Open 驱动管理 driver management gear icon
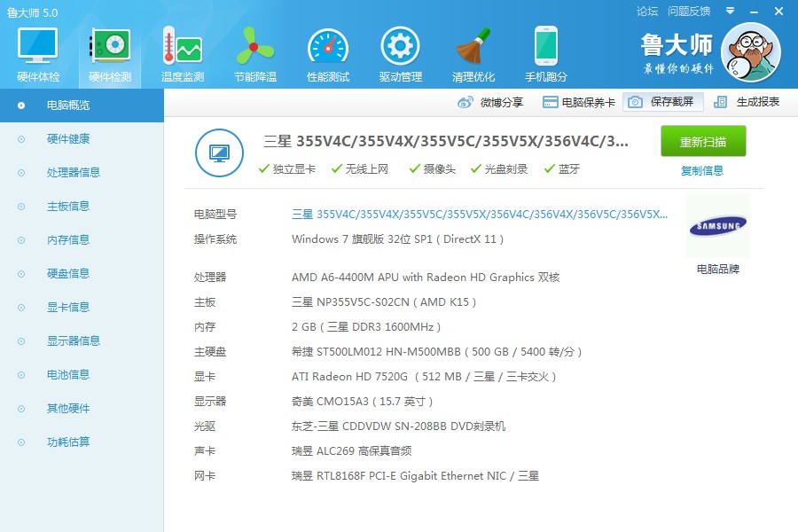 (400, 53)
